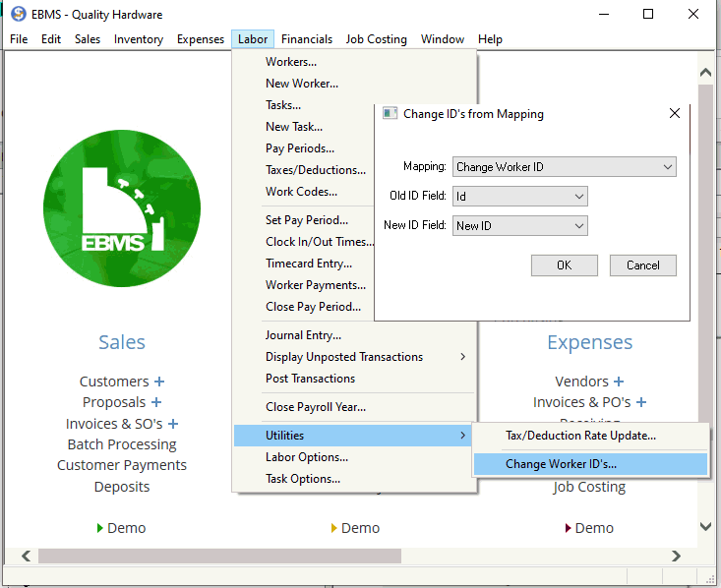Click the EBMS app icon in title bar

(19, 14)
